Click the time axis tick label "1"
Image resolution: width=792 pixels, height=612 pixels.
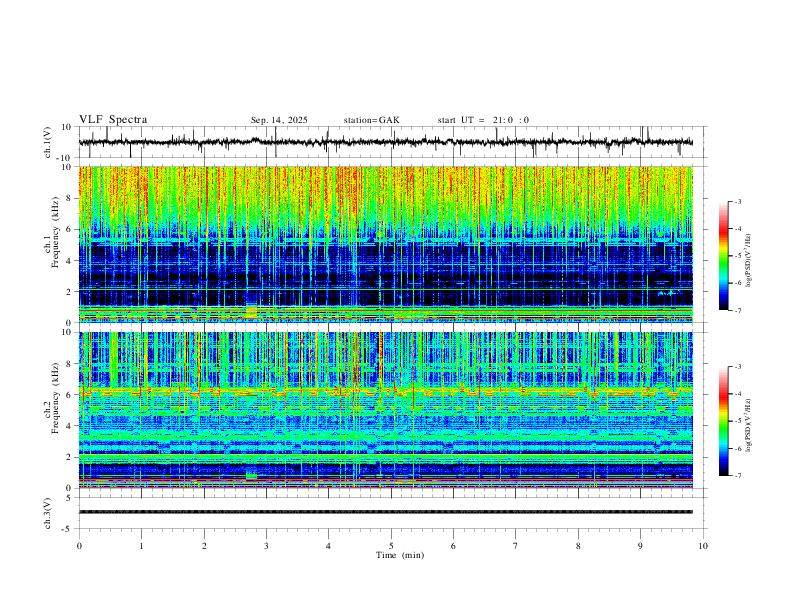(x=141, y=546)
